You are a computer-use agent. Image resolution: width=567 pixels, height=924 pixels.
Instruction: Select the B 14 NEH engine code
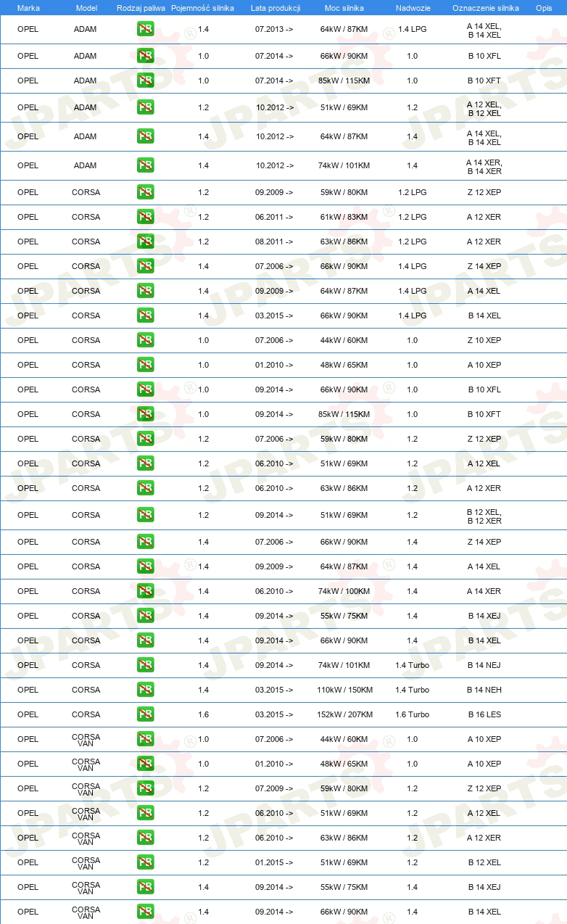point(484,690)
